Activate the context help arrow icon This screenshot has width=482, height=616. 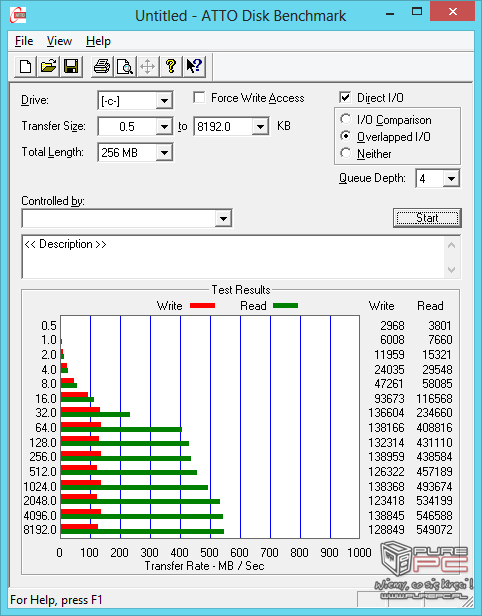point(194,66)
